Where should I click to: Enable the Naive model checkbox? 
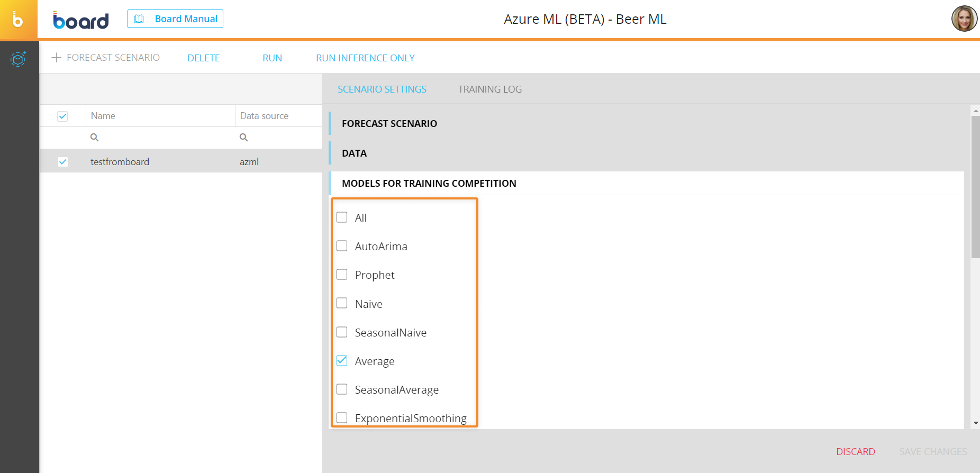point(342,303)
